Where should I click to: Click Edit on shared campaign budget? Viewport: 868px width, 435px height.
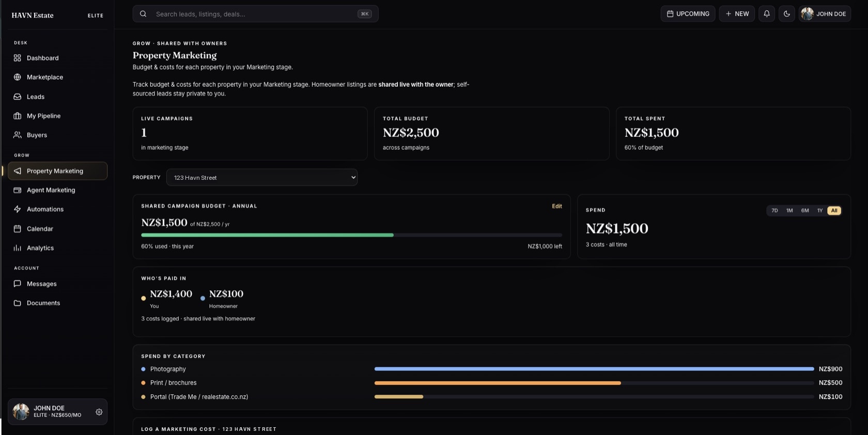coord(557,206)
